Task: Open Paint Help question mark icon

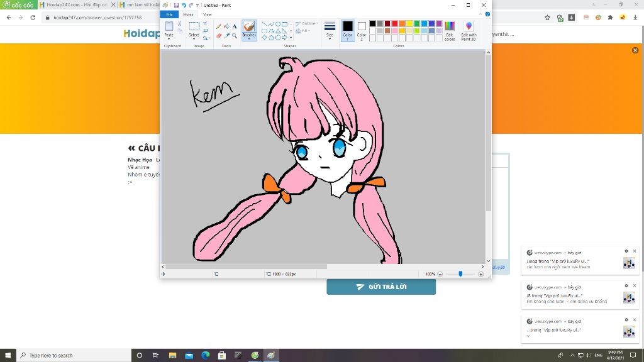Action: click(487, 14)
